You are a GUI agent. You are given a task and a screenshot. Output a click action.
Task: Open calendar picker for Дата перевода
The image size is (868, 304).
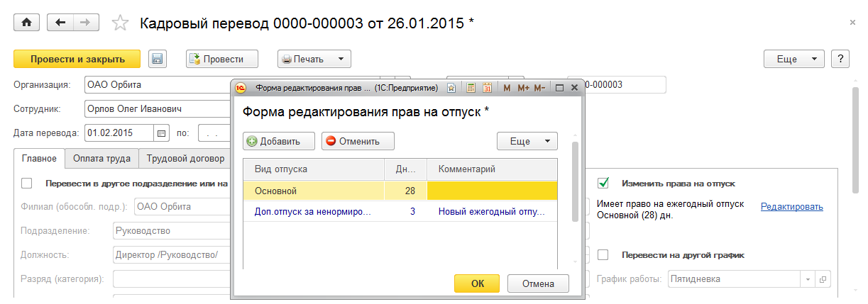(161, 133)
